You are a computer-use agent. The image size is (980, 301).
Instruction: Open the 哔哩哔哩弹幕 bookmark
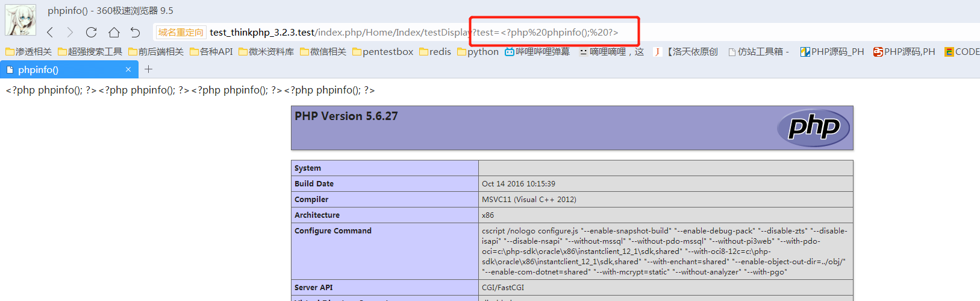click(x=537, y=52)
